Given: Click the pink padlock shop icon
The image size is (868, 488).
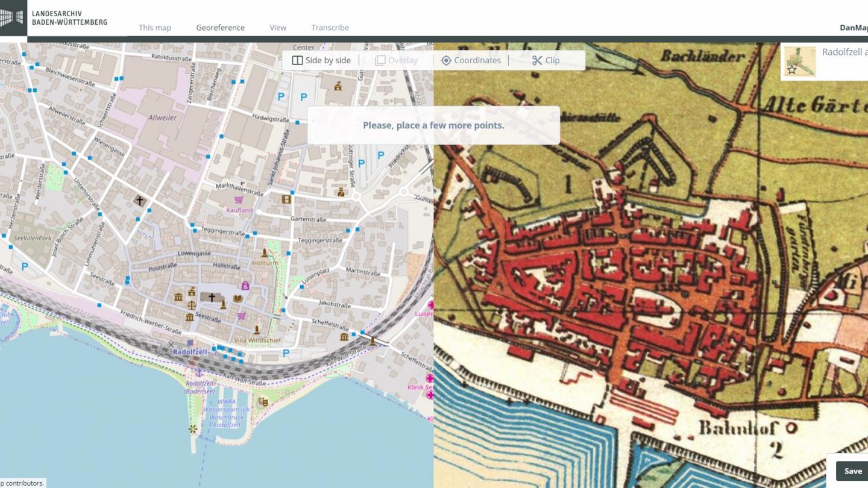Looking at the screenshot, I should click(x=245, y=285).
